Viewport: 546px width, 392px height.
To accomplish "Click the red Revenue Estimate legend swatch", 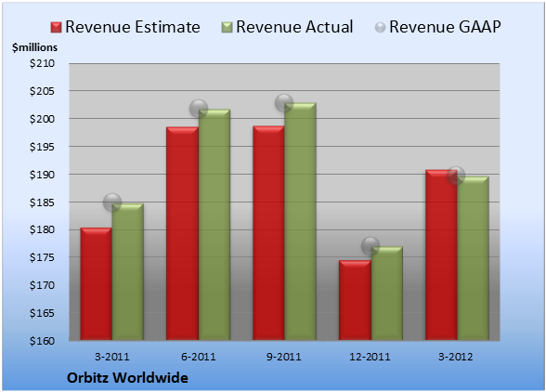I will click(56, 28).
